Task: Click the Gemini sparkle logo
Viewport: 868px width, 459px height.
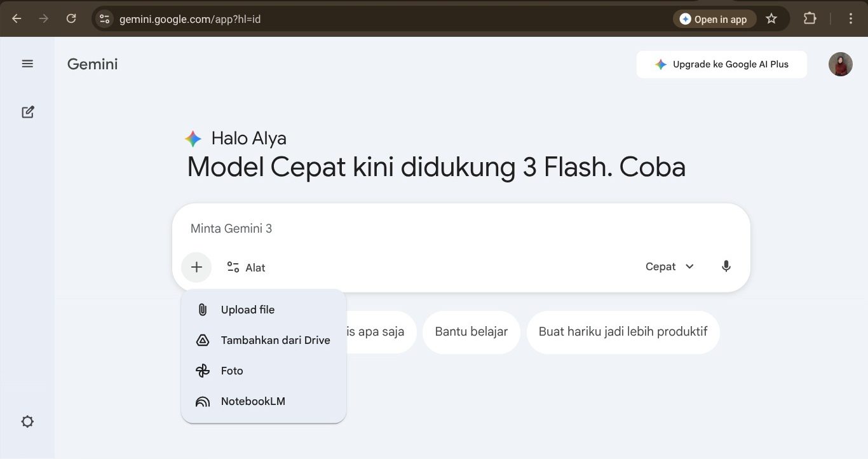Action: coord(192,138)
